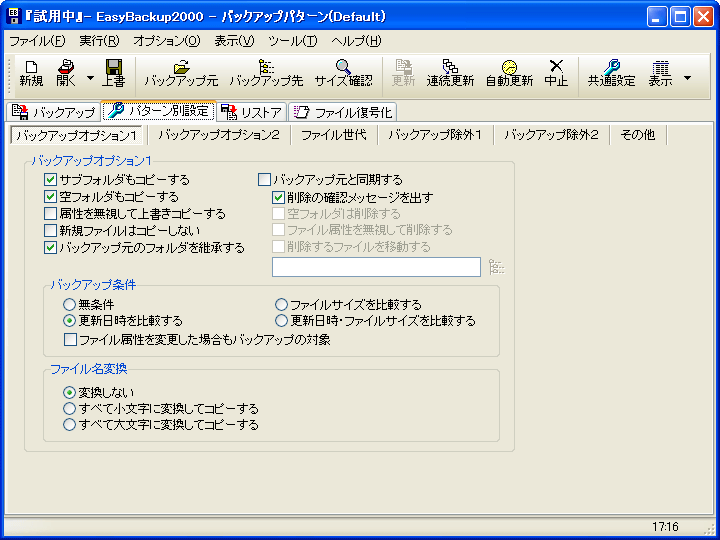720x540 pixels.
Task: Switch to the バックアップ tab
Action: pos(53,112)
